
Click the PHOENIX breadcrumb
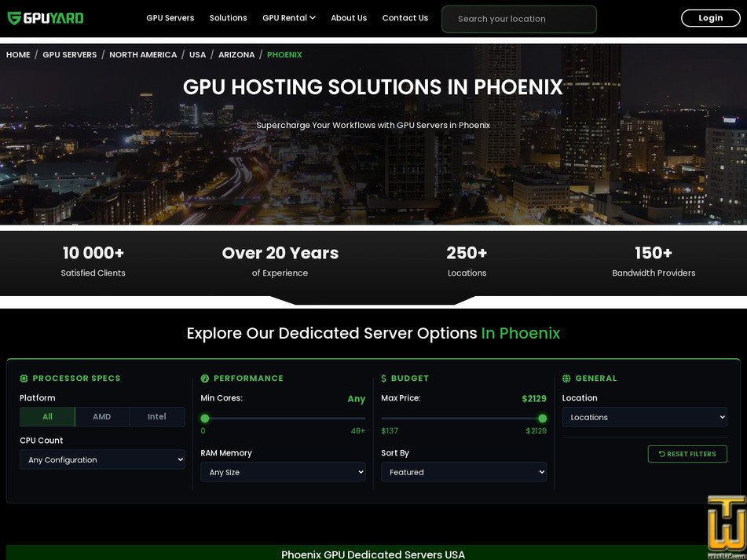(284, 55)
